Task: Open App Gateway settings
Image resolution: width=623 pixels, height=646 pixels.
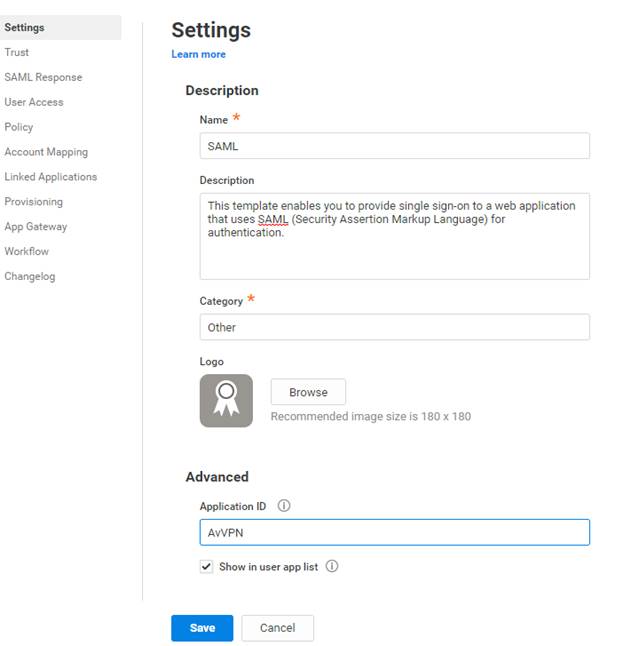Action: tap(36, 227)
